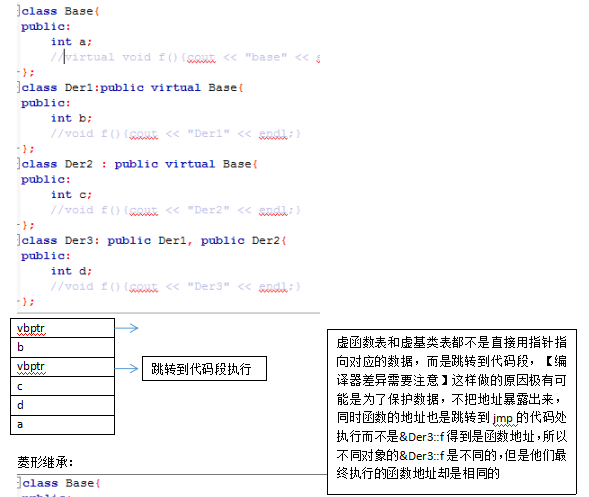Select the vbptr cell between b and c

click(62, 367)
